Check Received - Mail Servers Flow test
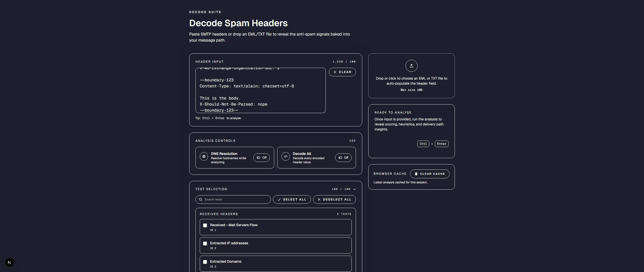644x272 pixels. 205,225
